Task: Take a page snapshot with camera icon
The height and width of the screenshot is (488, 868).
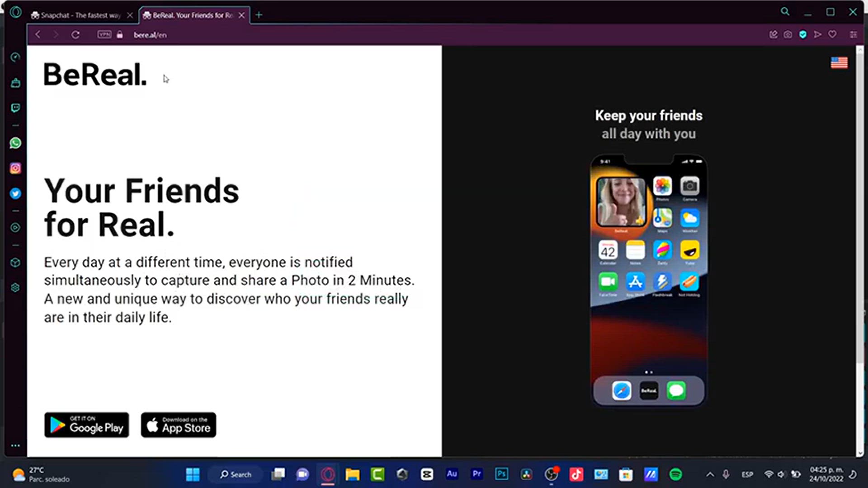Action: [788, 35]
